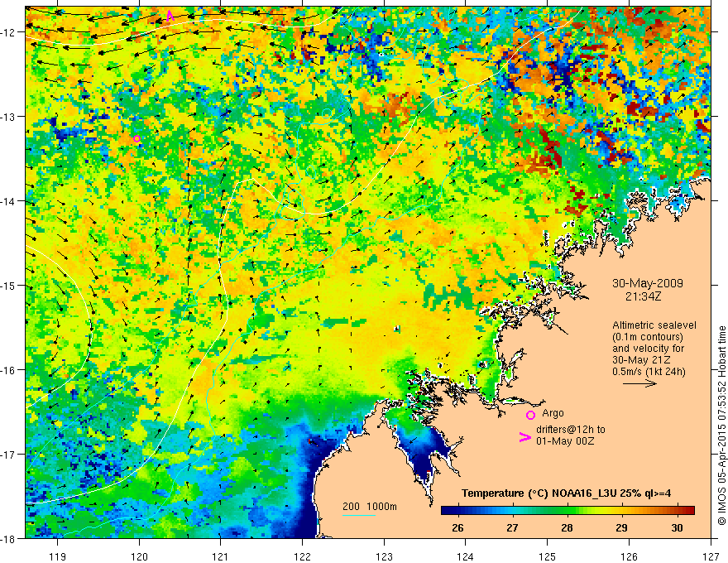Click the '30-May-2009' date label
This screenshot has height=563, width=728.
click(x=648, y=283)
